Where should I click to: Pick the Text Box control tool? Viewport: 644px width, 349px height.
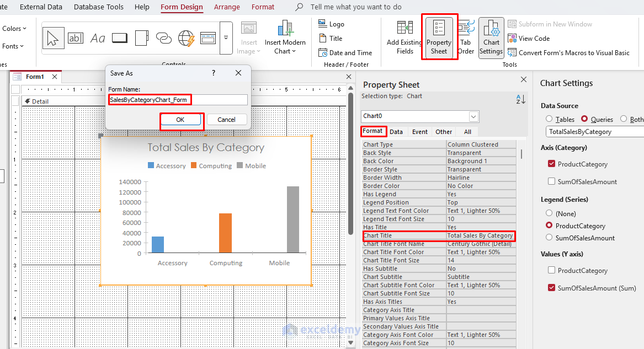pyautogui.click(x=76, y=38)
